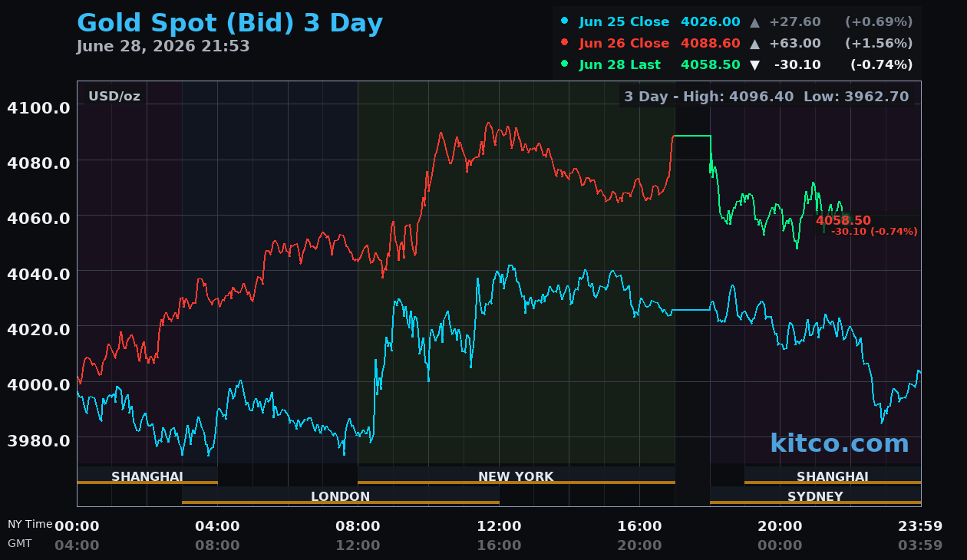This screenshot has width=967, height=560.
Task: Click the right SHANGHAI session bar
Action: click(833, 476)
